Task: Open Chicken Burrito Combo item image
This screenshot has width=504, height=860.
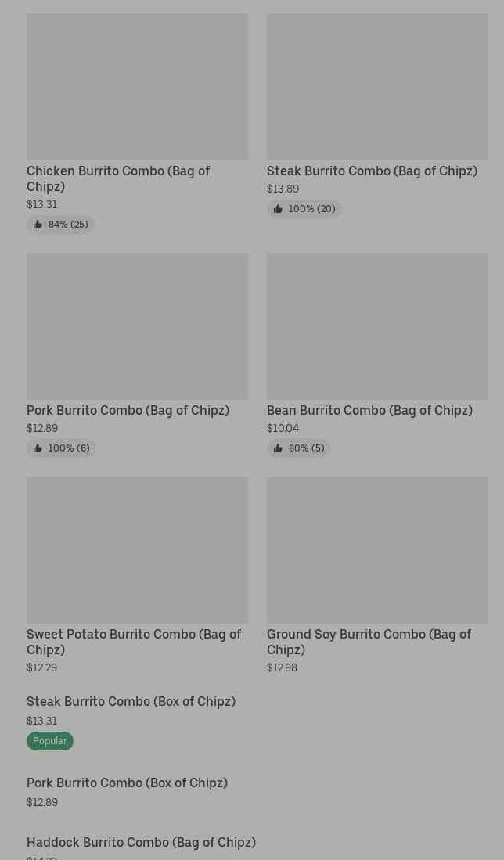Action: click(137, 87)
